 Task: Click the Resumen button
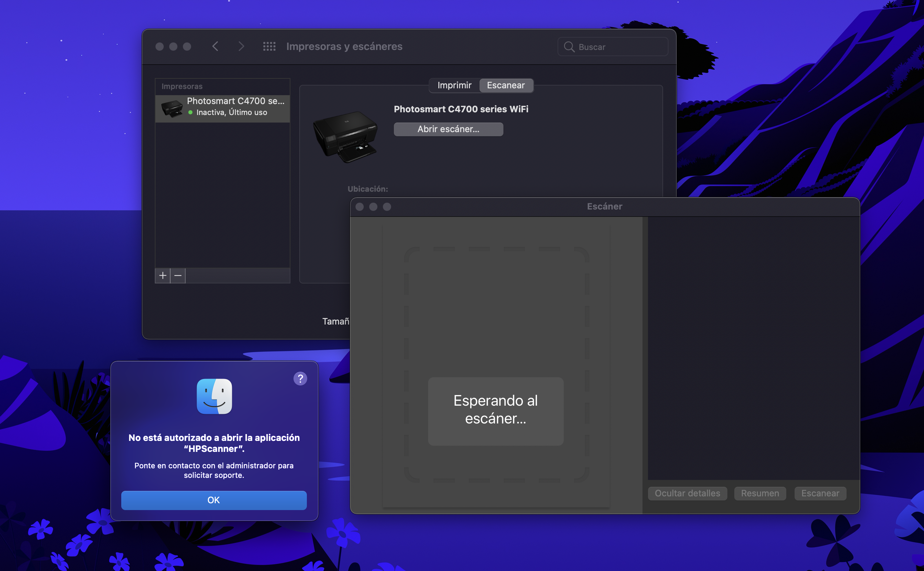click(760, 493)
